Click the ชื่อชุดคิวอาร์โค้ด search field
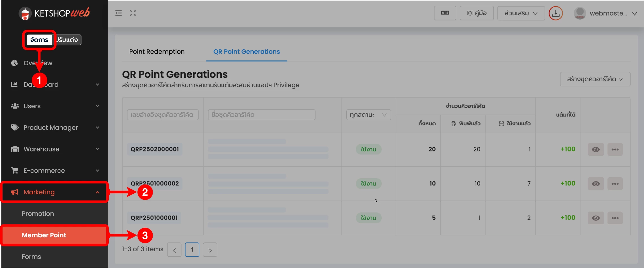Screen dimensions: 644x268 point(261,115)
